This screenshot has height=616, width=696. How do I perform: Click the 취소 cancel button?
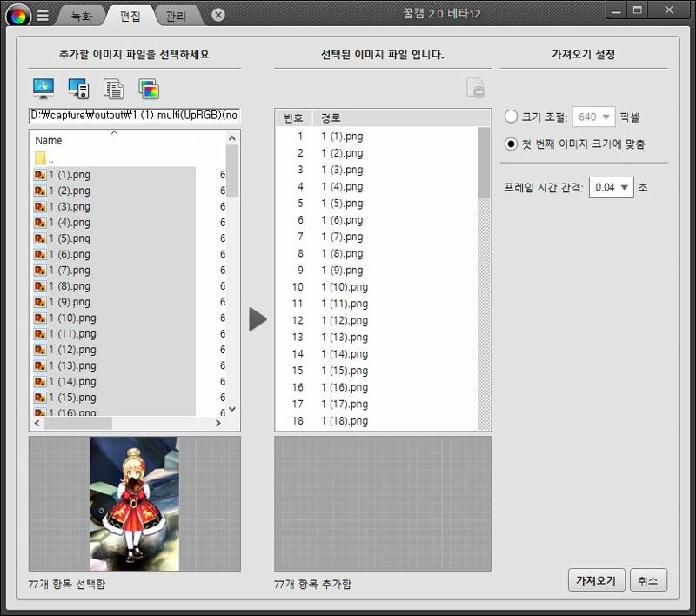point(648,580)
